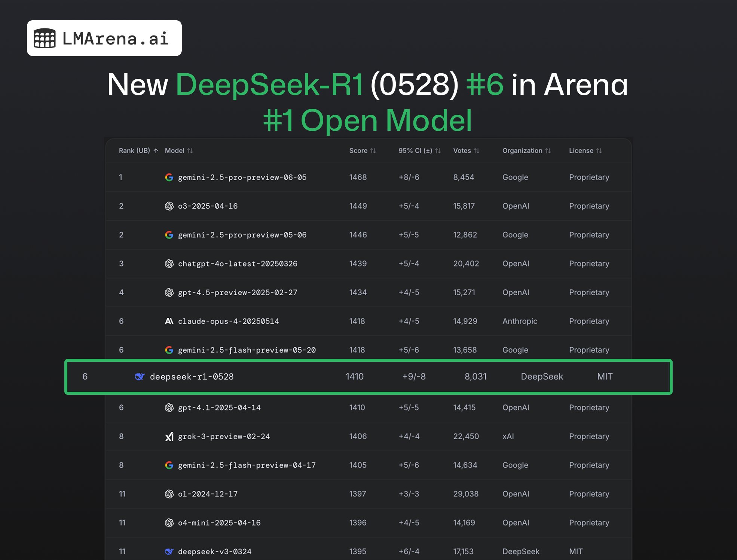Viewport: 737px width, 560px height.
Task: Select the Model column header
Action: tap(179, 151)
